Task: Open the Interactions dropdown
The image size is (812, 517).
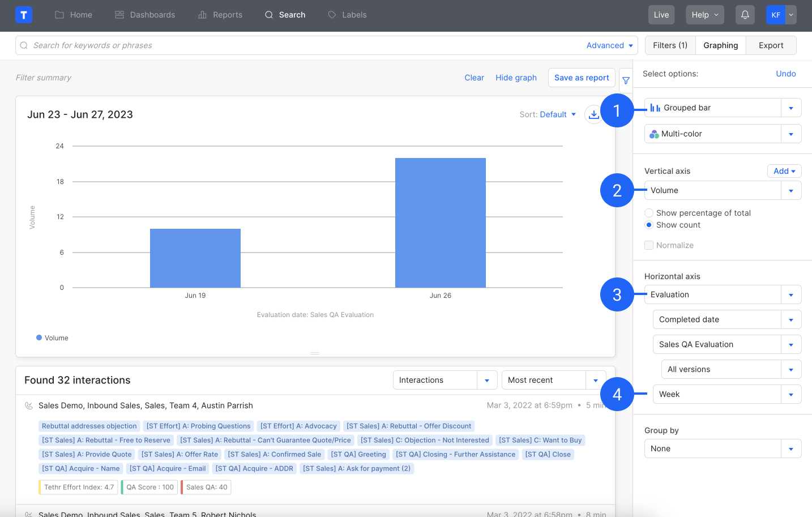Action: 445,380
